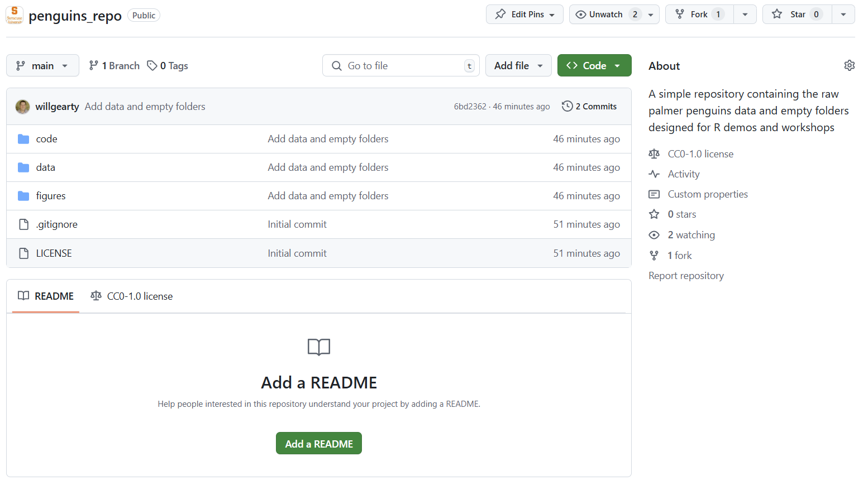Open the .gitignore file

tap(56, 224)
